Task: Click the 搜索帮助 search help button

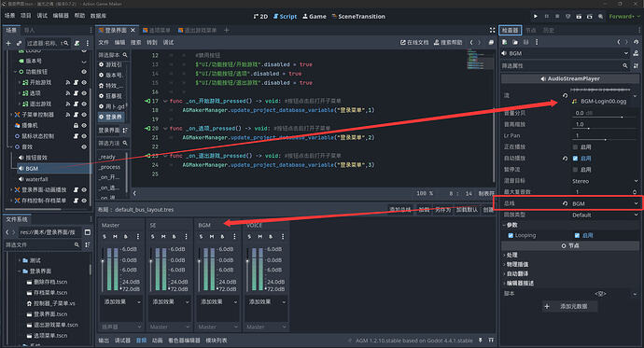Action: click(x=448, y=42)
